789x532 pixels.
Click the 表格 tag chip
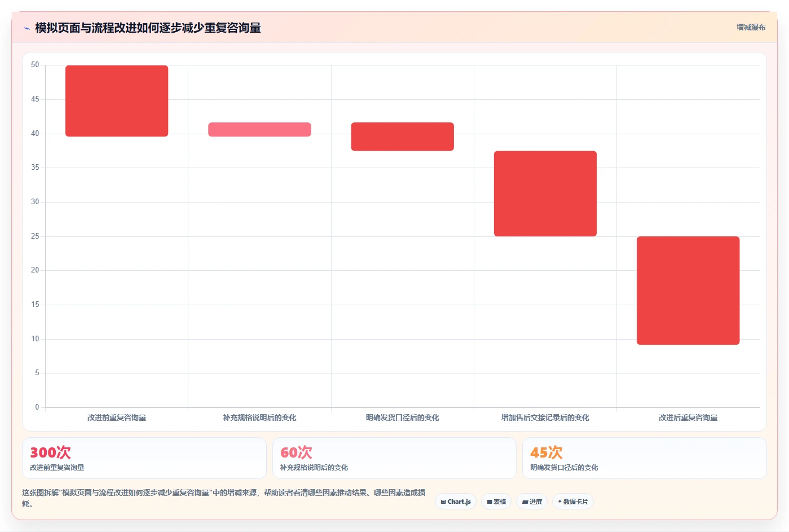point(496,502)
